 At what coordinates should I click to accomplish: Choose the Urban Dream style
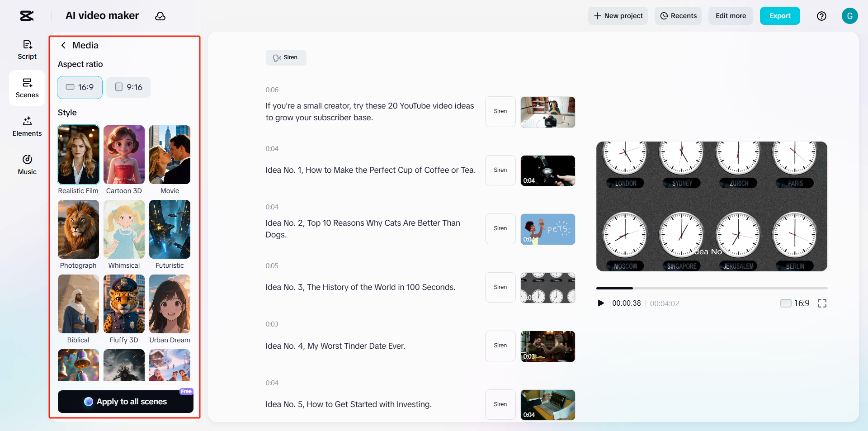click(x=170, y=304)
